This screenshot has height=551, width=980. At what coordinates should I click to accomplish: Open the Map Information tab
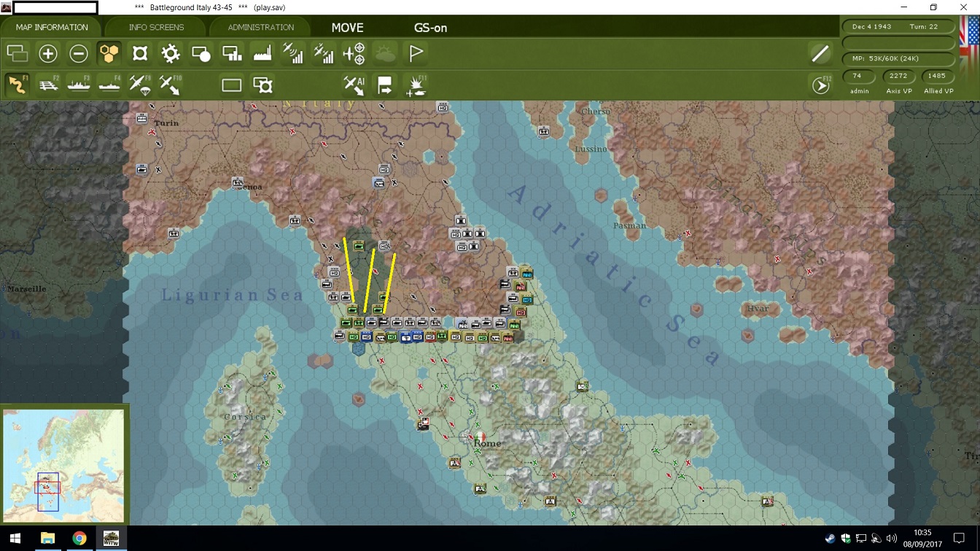point(52,27)
